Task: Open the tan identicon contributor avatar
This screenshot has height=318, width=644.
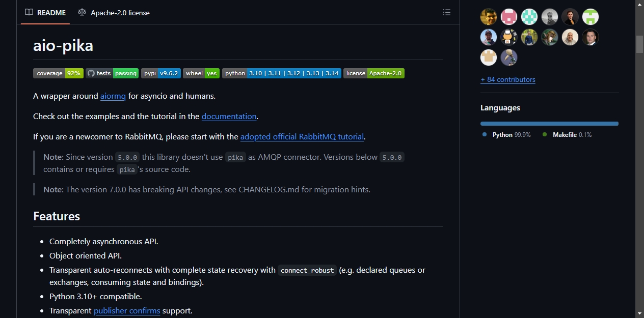Action: 489,57
